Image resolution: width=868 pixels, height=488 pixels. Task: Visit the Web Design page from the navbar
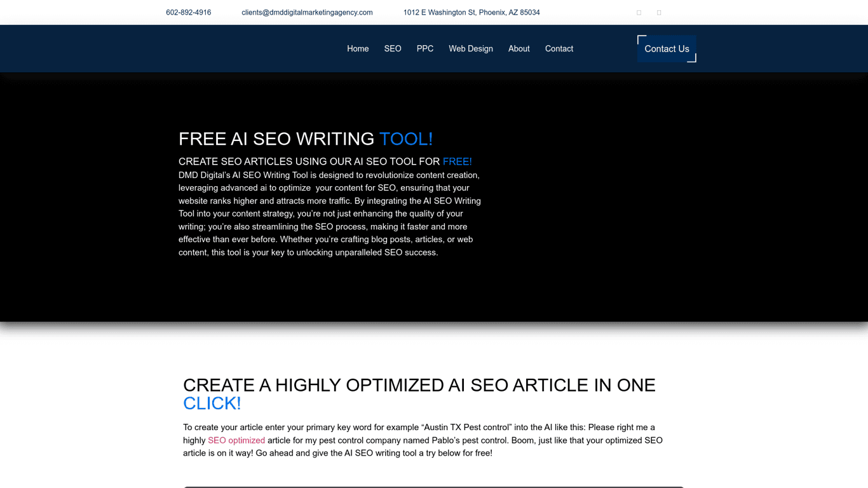(x=470, y=48)
